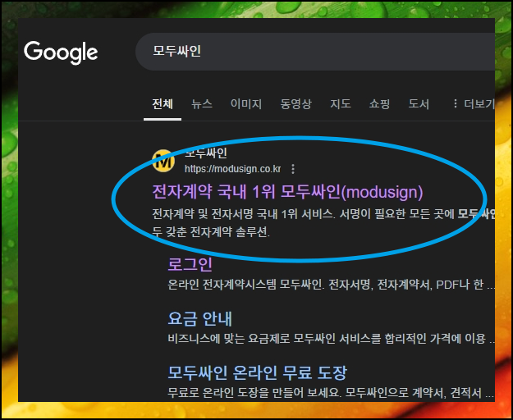This screenshot has width=513, height=420.
Task: Open the 지도 tab
Action: [x=341, y=104]
